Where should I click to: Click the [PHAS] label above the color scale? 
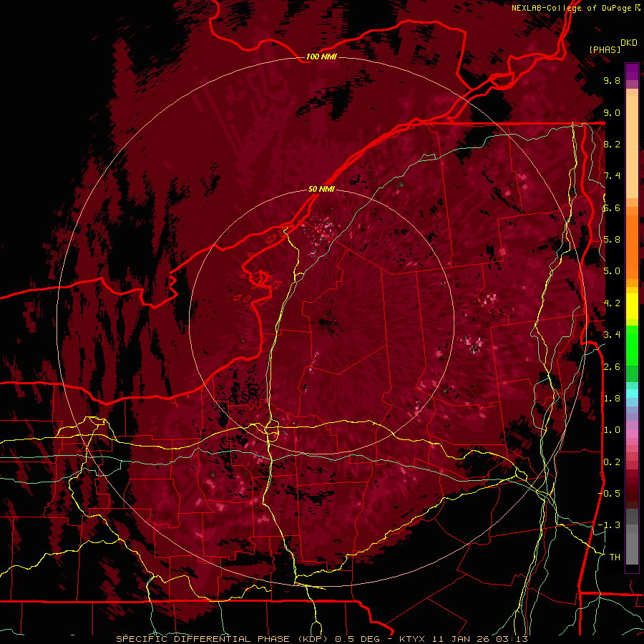coord(605,49)
